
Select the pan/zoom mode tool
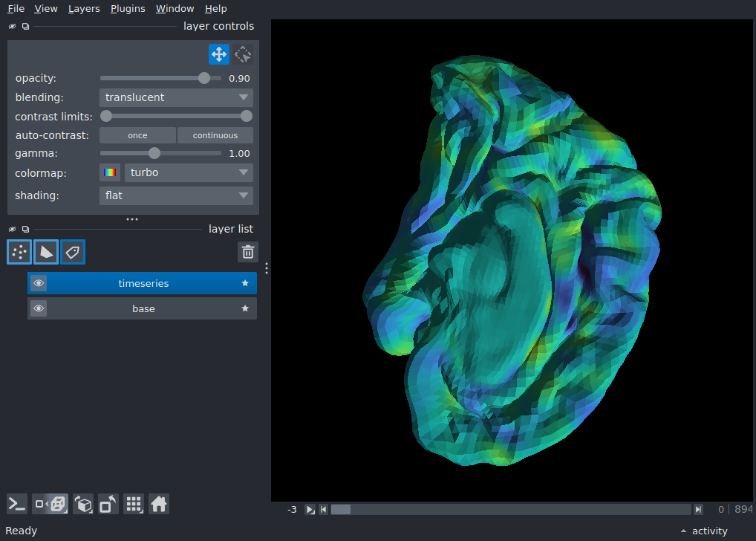tap(219, 54)
